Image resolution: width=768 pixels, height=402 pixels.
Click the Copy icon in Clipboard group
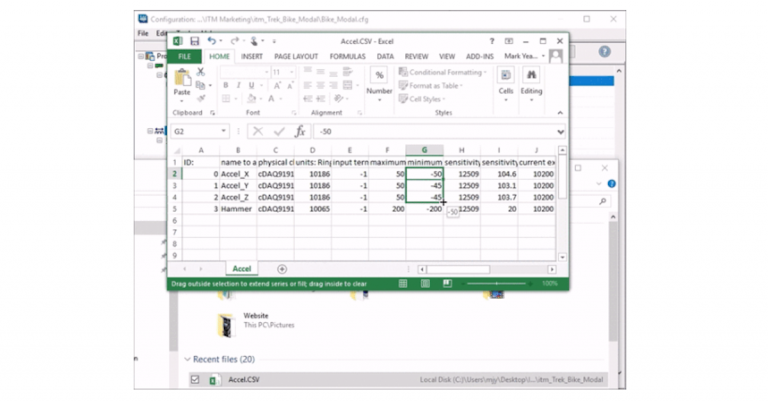[x=200, y=85]
